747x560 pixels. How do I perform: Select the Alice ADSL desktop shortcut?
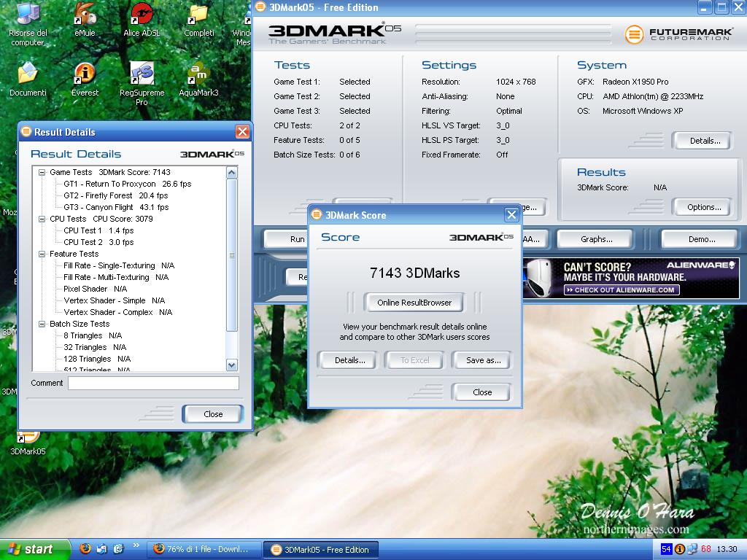(142, 19)
